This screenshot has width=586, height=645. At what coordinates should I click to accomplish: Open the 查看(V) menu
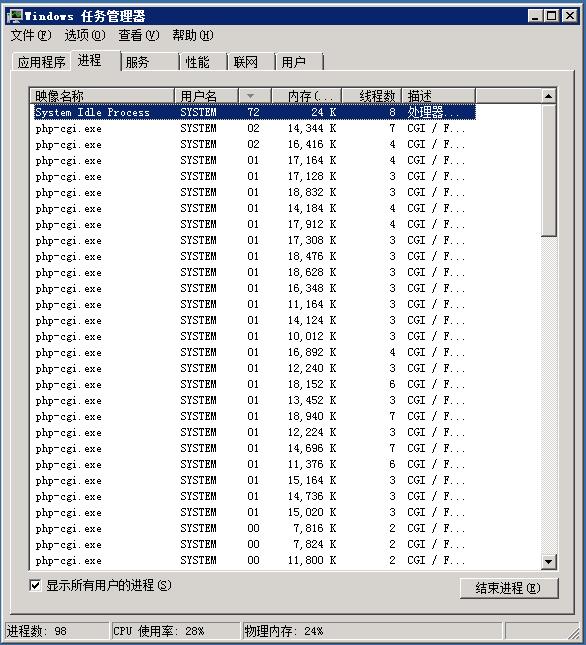(x=139, y=35)
